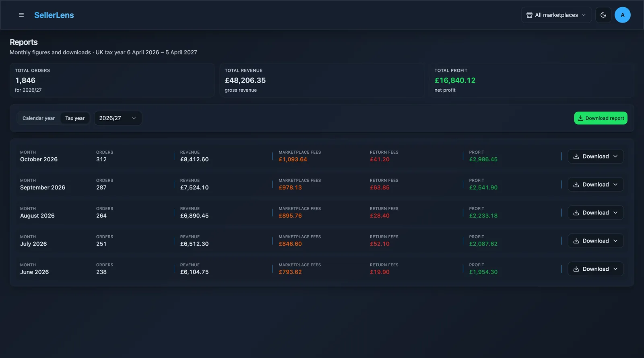
Task: Click the June 2026 row download icon
Action: (x=576, y=269)
